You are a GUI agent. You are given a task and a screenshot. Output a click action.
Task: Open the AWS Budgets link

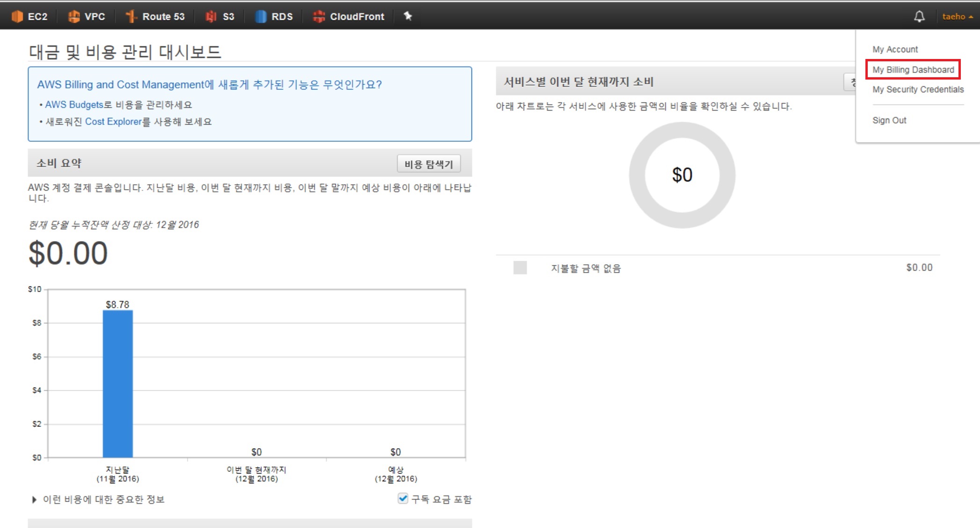74,105
